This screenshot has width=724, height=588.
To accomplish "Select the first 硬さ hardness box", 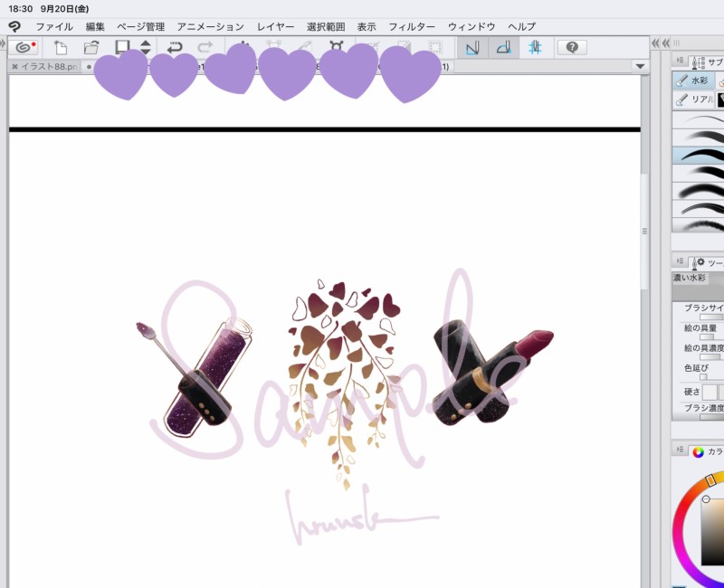I will pyautogui.click(x=710, y=393).
